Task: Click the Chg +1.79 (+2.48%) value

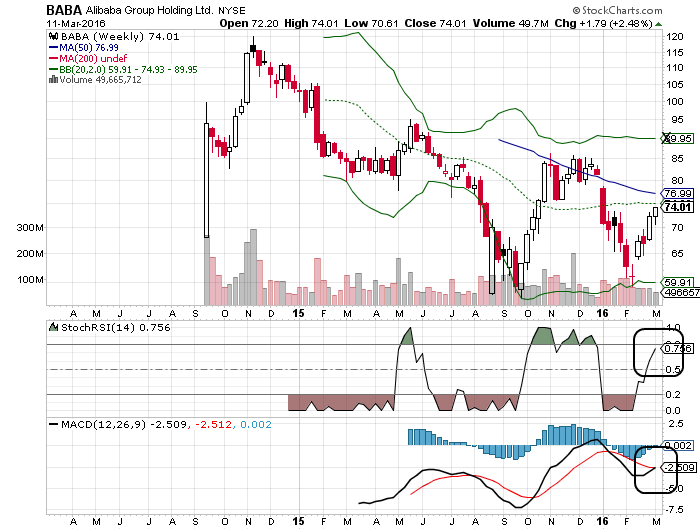Action: click(604, 23)
